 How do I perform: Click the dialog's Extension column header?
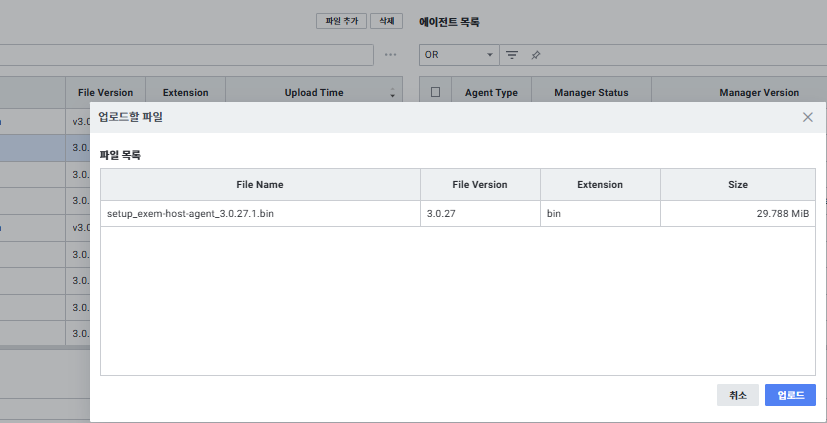point(600,184)
